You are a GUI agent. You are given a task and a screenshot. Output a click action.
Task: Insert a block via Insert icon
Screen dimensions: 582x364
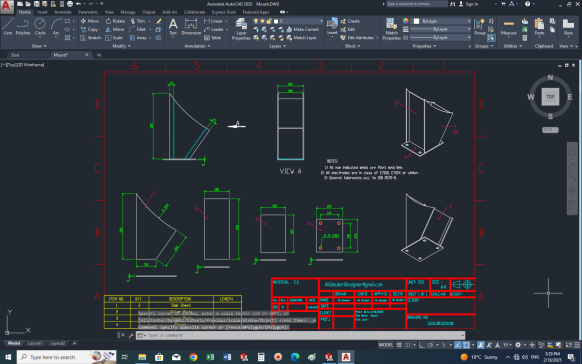(332, 26)
